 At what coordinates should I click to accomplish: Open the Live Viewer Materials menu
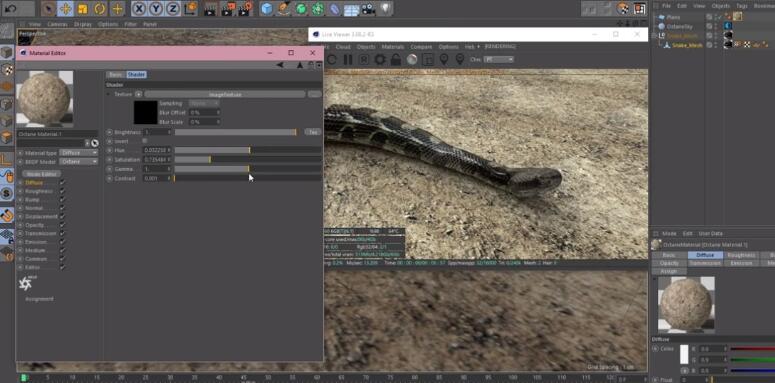click(x=392, y=47)
